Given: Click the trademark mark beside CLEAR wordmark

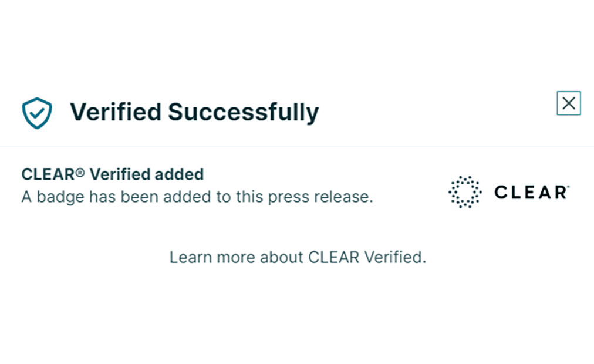Looking at the screenshot, I should click(568, 187).
